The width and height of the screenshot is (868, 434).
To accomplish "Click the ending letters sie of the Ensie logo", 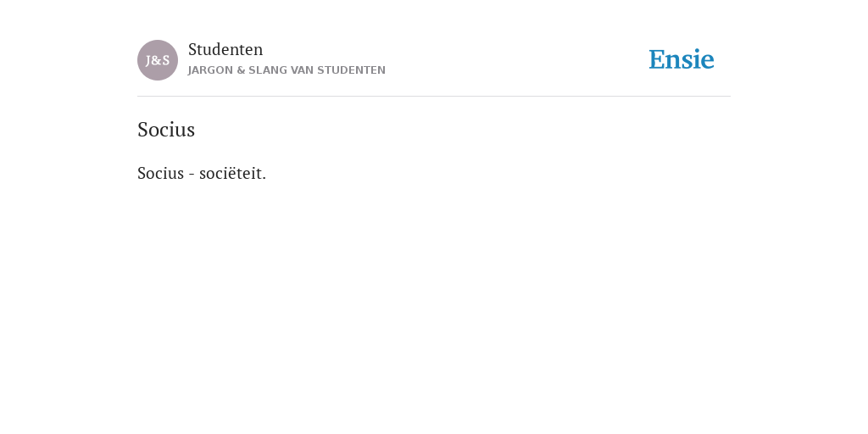I will 699,59.
